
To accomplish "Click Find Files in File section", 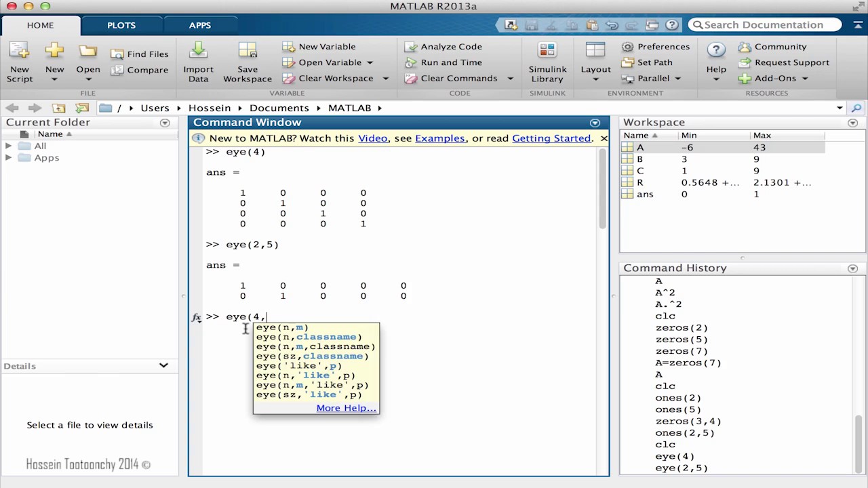I will pos(140,54).
